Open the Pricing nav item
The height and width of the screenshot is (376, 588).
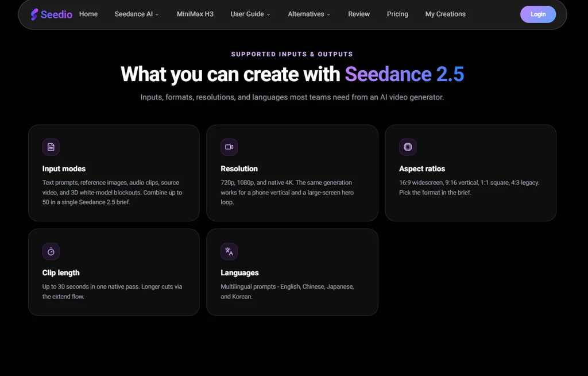(397, 14)
